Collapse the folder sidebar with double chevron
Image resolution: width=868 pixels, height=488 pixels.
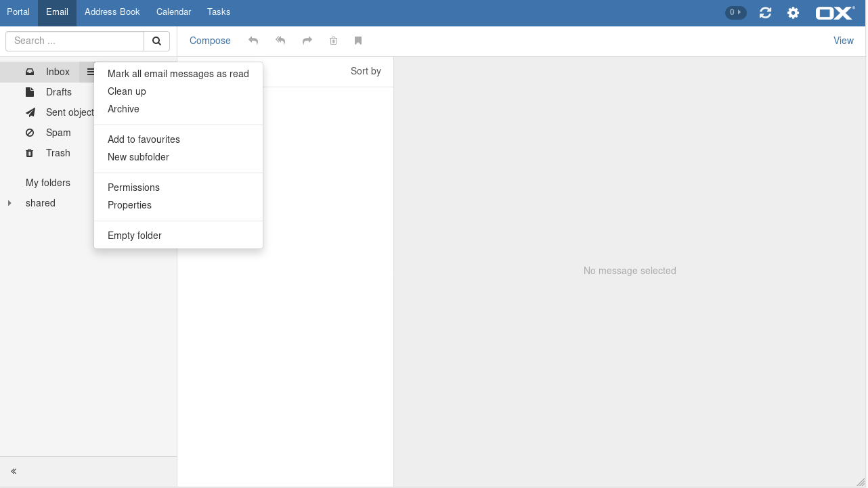click(x=14, y=471)
